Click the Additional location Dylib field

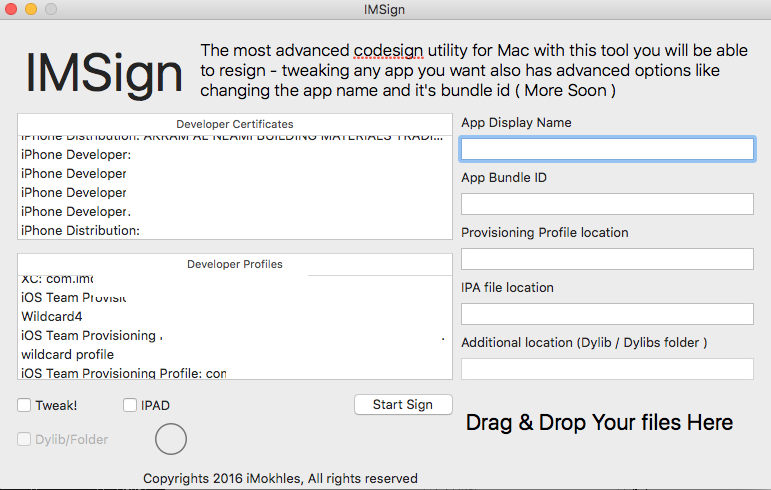pos(607,369)
